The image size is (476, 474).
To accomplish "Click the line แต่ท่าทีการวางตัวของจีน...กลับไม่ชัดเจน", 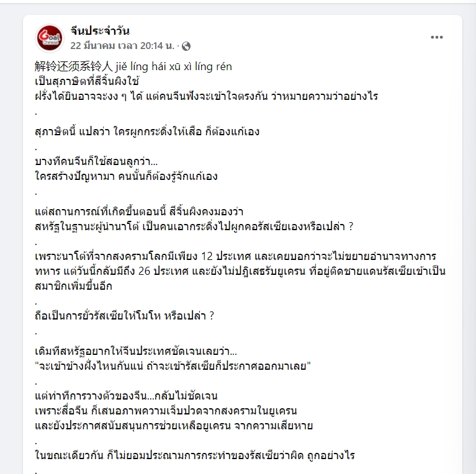I will tap(126, 396).
